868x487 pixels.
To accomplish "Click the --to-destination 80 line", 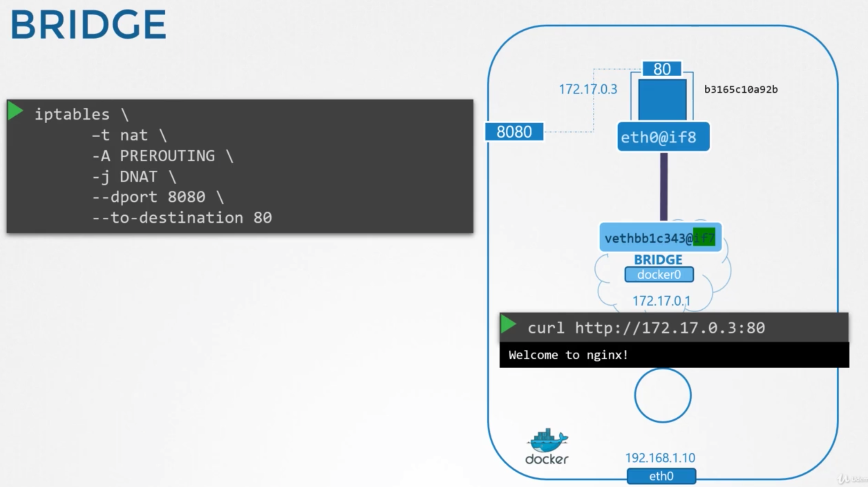I will point(182,218).
